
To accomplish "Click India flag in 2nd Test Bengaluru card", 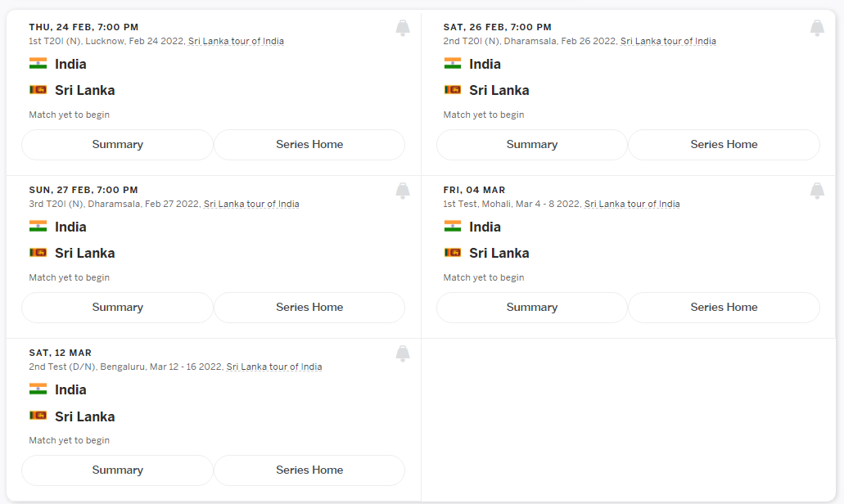I will 38,389.
